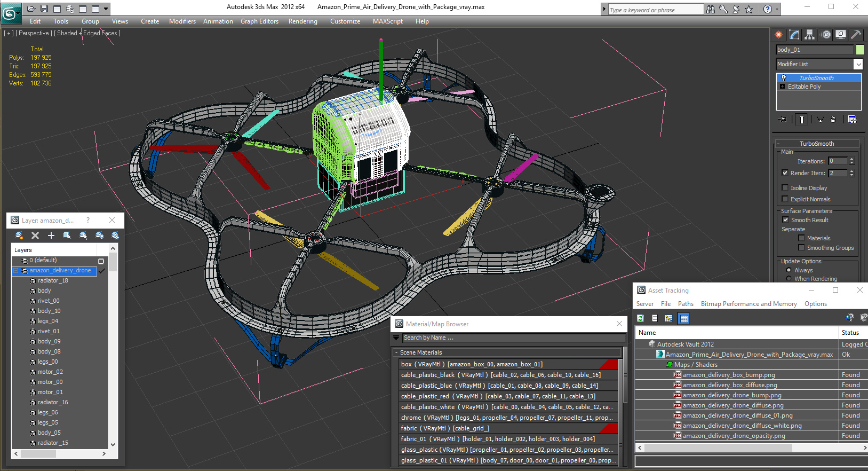This screenshot has height=471, width=868.
Task: Open the Modify command panel tab
Action: (x=794, y=35)
